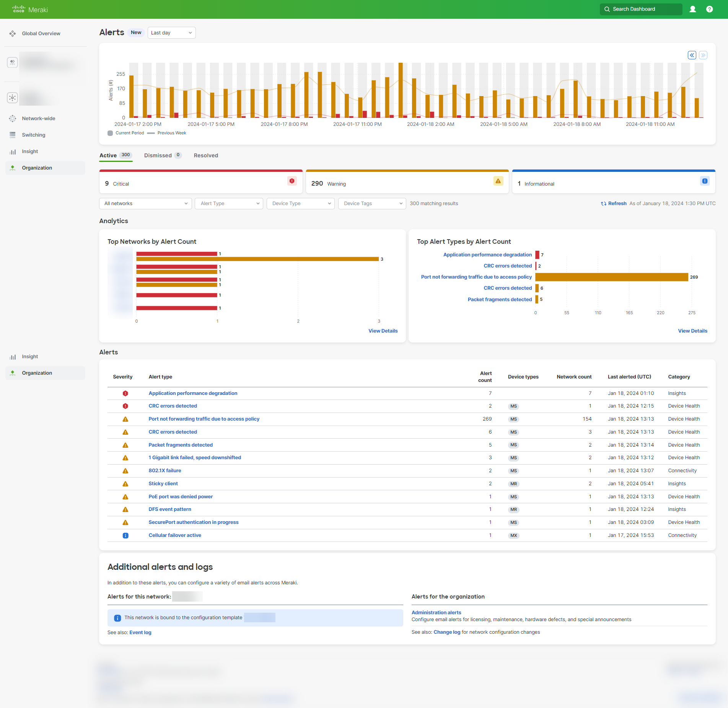Open the Alert Type filter dropdown

[x=228, y=203]
